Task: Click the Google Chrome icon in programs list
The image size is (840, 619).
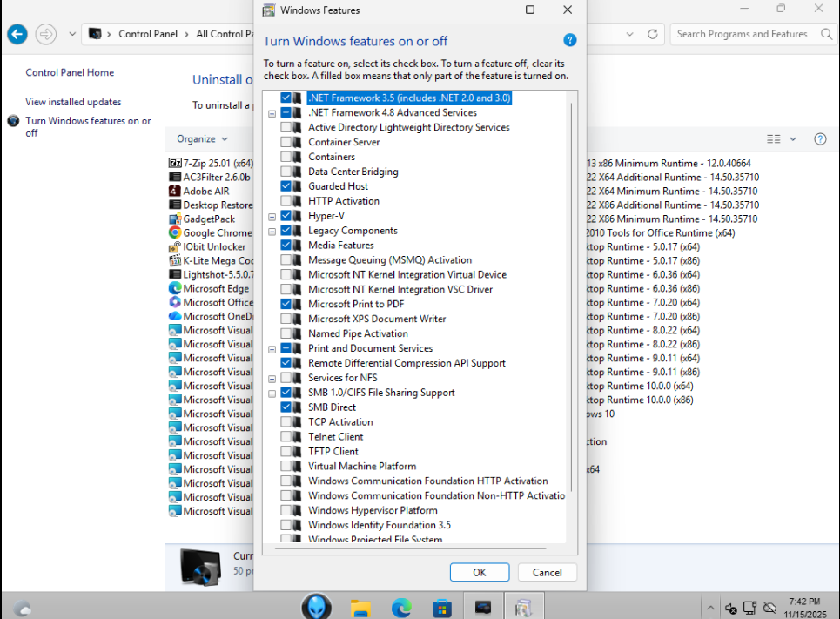Action: tap(175, 232)
